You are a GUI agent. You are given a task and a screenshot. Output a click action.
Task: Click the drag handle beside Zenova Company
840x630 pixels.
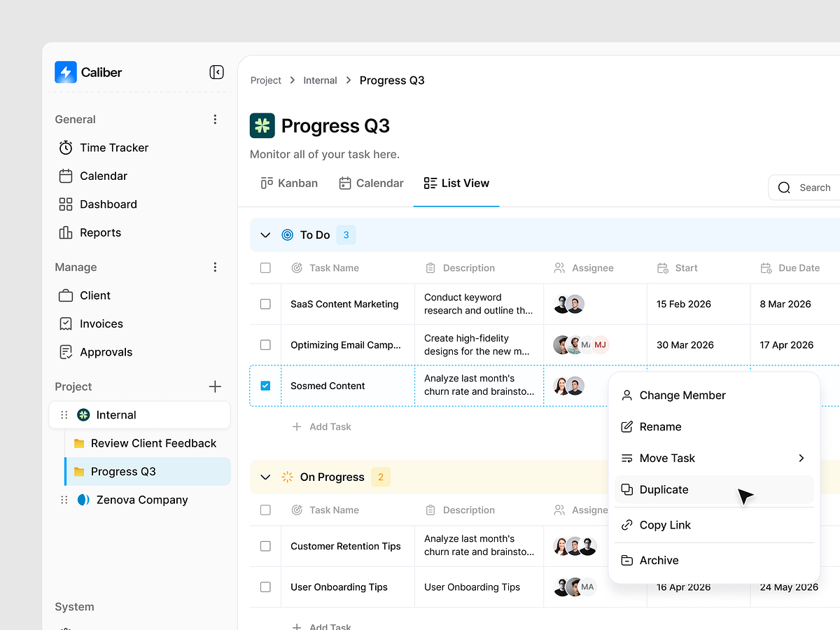pyautogui.click(x=64, y=500)
